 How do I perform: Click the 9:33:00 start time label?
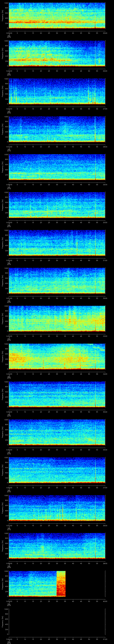point(9,374)
